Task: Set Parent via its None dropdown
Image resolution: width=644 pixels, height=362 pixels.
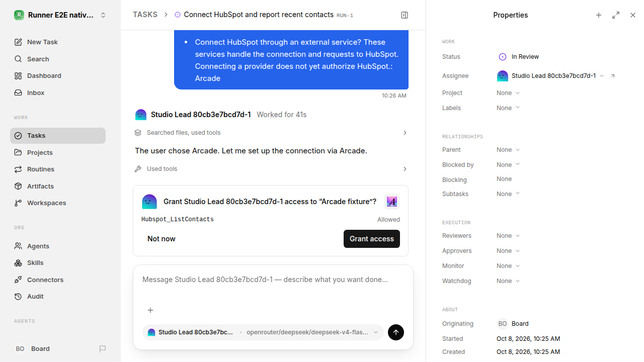Action: click(508, 150)
